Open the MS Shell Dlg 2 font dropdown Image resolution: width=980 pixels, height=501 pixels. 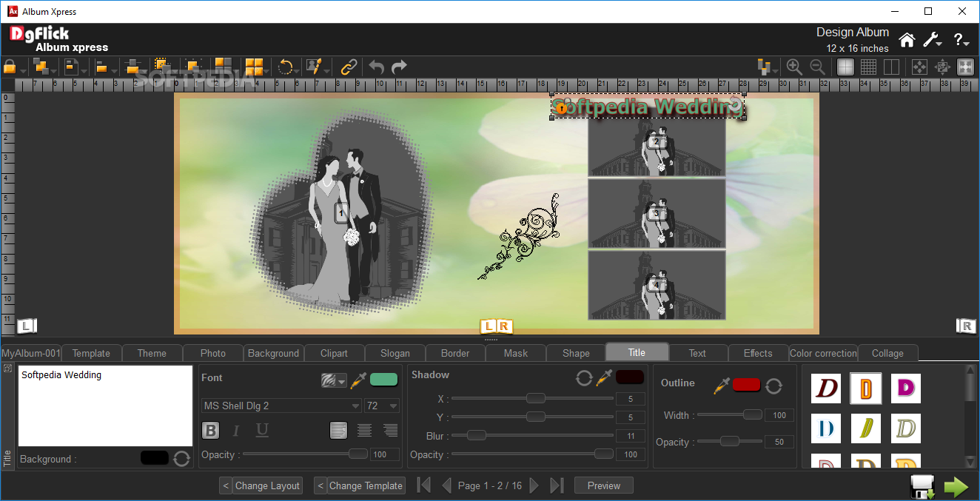point(281,406)
